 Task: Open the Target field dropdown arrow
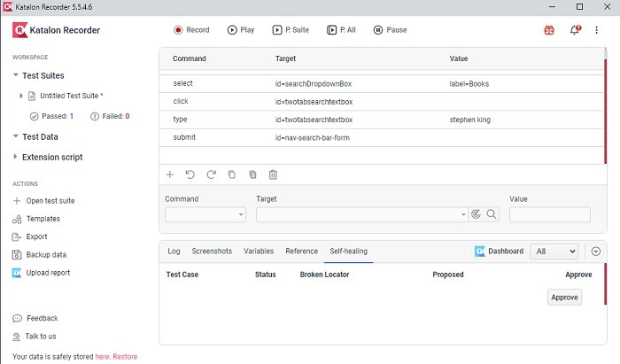click(x=463, y=214)
